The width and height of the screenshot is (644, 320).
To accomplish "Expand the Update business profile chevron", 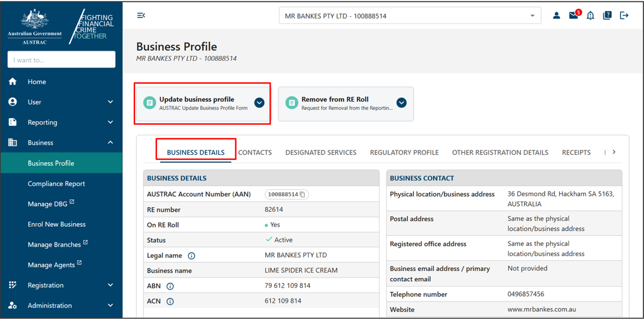I will pyautogui.click(x=259, y=103).
